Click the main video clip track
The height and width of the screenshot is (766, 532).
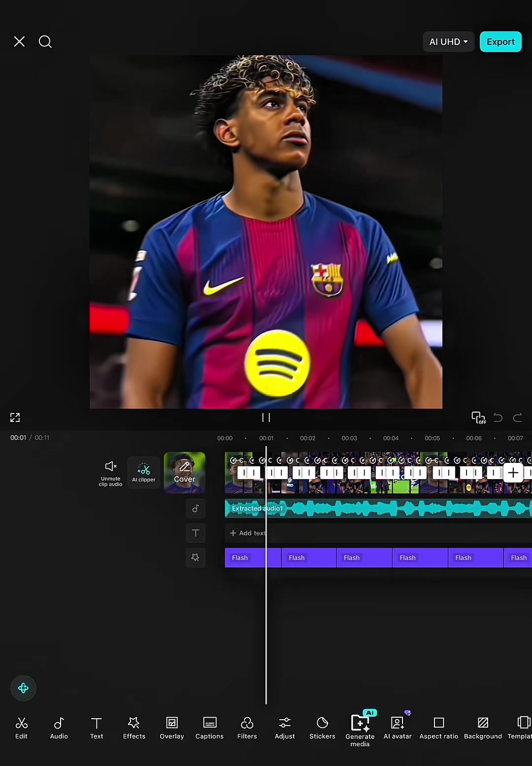point(378,473)
